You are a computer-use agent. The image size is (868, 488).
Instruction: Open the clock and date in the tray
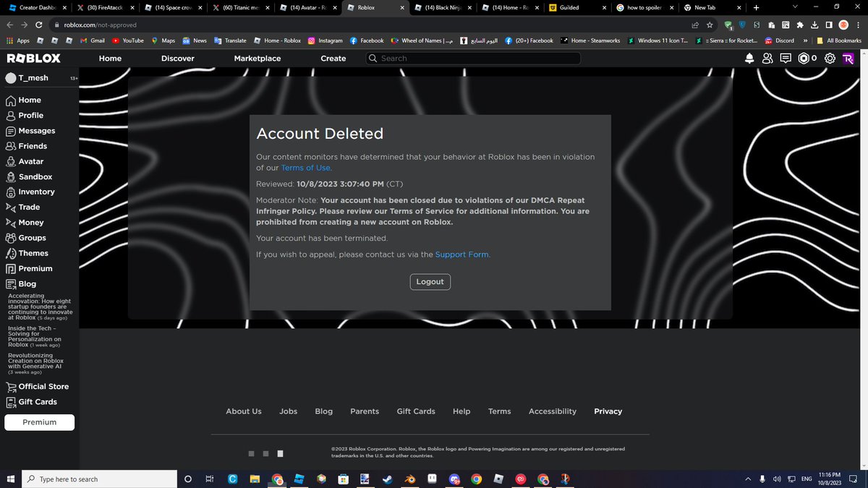(x=830, y=479)
